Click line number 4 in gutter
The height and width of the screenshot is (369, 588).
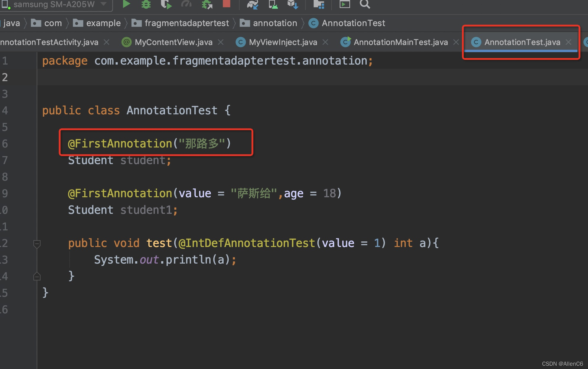coord(5,110)
